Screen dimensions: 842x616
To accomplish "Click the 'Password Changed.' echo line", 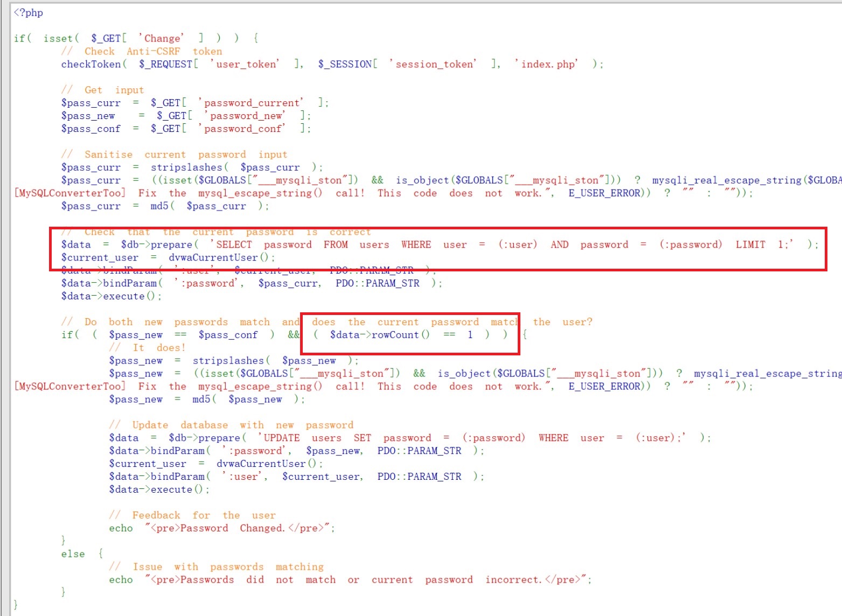I will tap(222, 529).
